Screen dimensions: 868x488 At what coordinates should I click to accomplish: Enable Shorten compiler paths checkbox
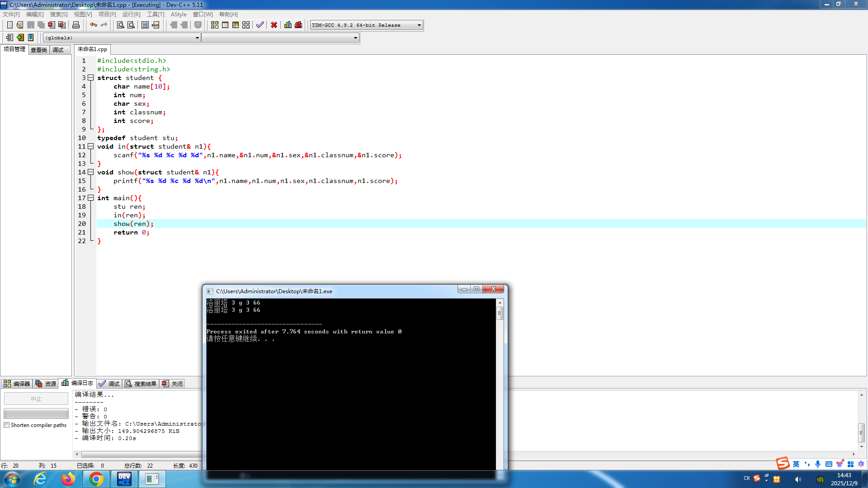[7, 425]
